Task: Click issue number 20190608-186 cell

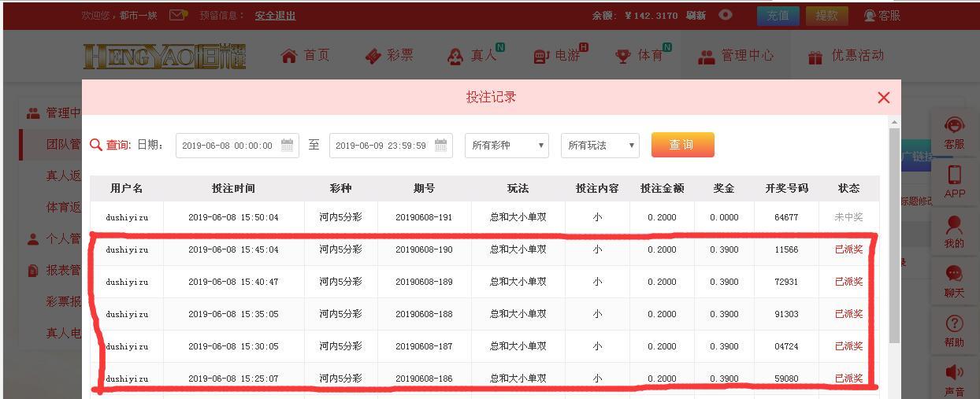Action: pos(425,379)
